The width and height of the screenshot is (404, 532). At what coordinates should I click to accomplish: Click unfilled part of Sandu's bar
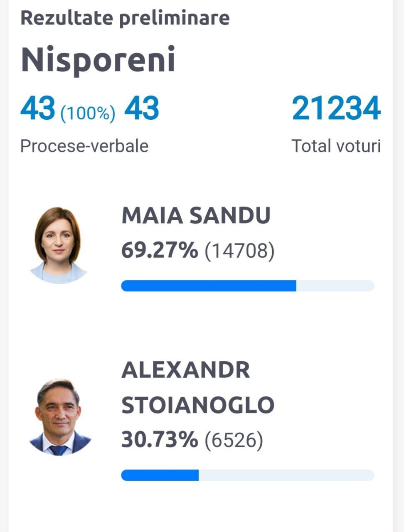[x=335, y=286]
